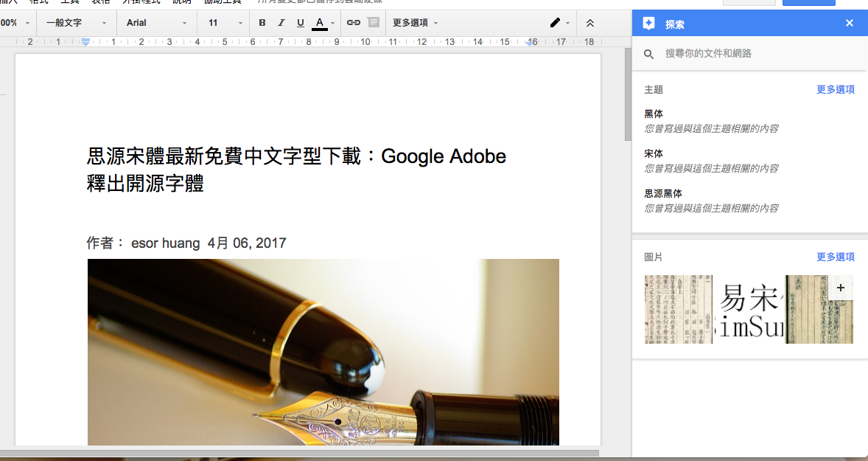The image size is (868, 461).
Task: Toggle bold formatting
Action: (x=262, y=23)
